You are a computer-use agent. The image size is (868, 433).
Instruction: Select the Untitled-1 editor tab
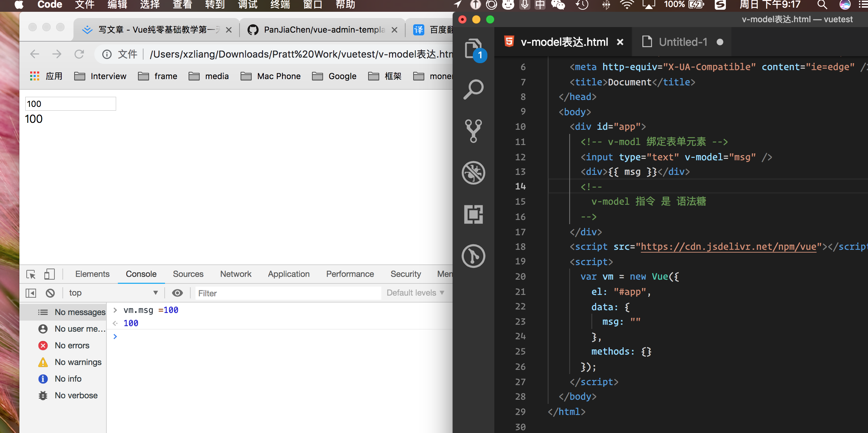[x=682, y=42]
